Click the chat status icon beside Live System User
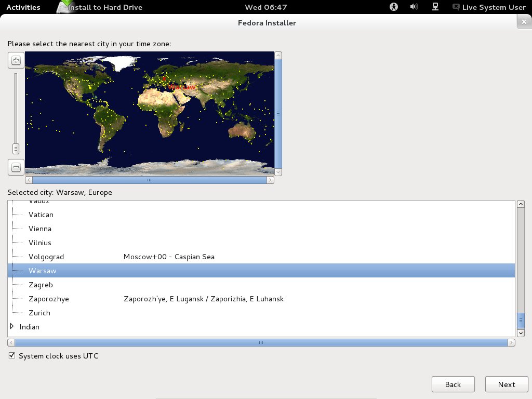532x399 pixels. pyautogui.click(x=456, y=7)
